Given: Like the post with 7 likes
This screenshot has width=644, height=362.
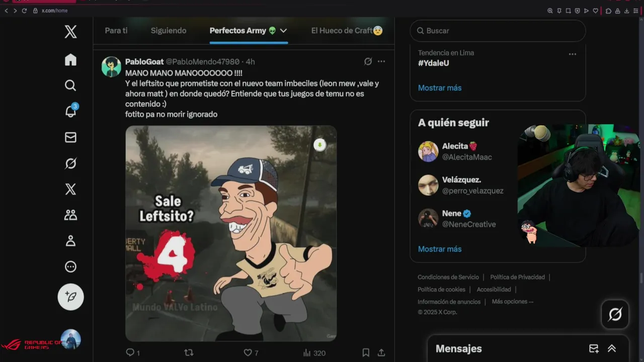Looking at the screenshot, I should coord(251,353).
